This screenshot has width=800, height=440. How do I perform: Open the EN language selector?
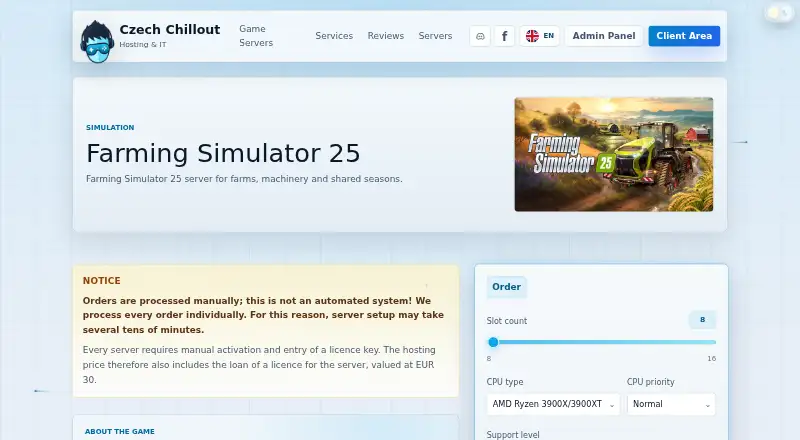540,36
